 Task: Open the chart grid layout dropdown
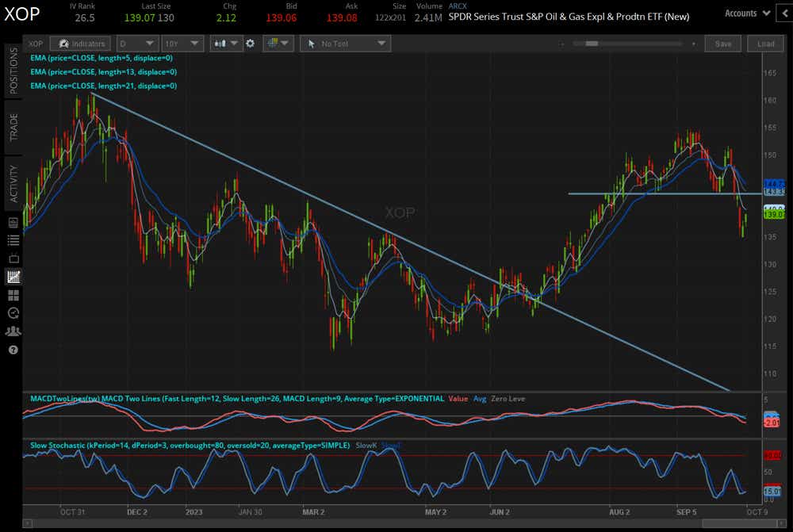[278, 44]
